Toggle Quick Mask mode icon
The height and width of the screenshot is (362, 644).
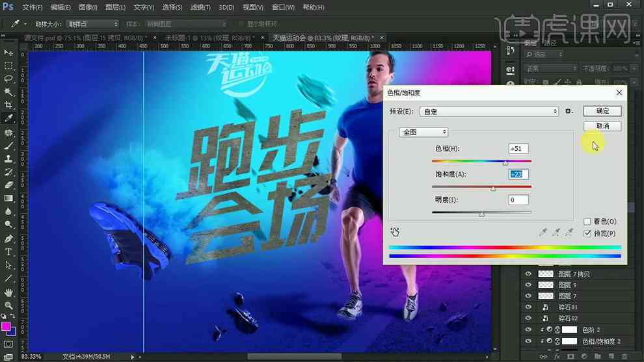pyautogui.click(x=8, y=344)
